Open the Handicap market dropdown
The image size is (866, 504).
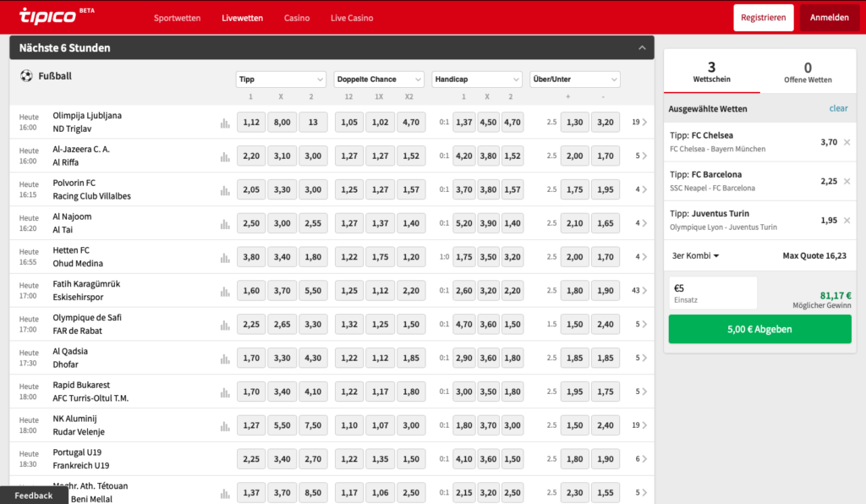[x=477, y=79]
